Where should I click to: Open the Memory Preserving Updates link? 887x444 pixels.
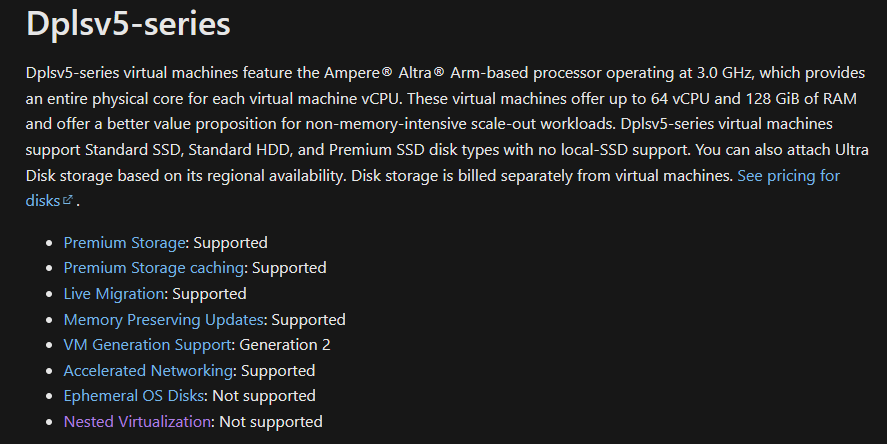point(163,320)
